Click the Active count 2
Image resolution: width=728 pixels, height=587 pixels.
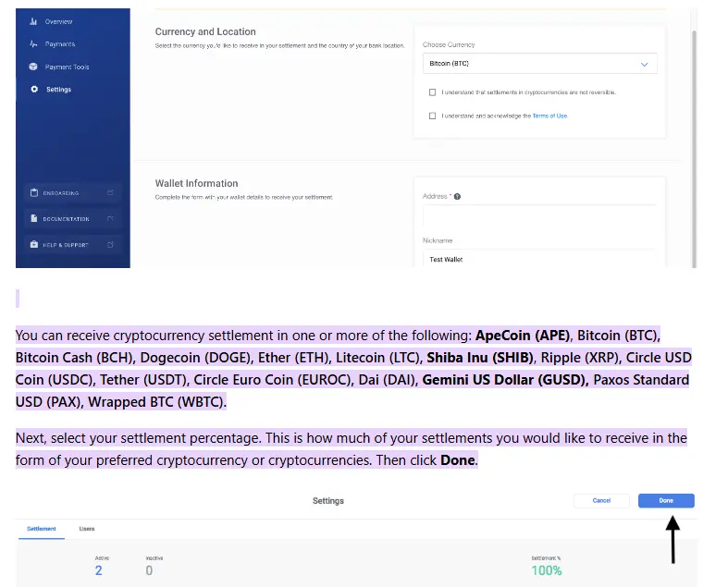(98, 570)
